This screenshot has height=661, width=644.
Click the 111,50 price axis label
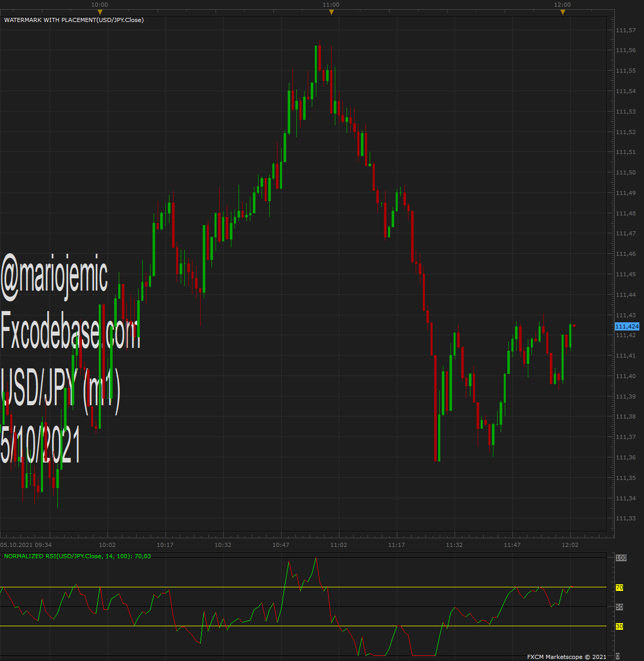click(x=626, y=172)
